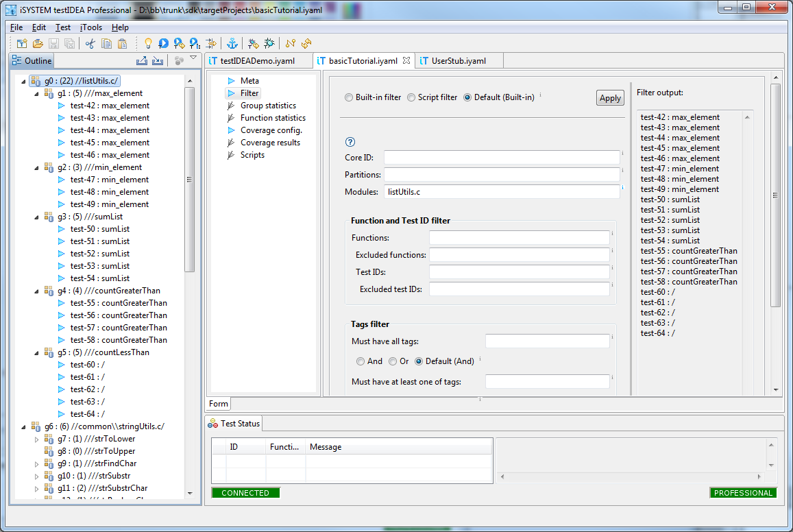Click the blue help question mark icon

350,142
